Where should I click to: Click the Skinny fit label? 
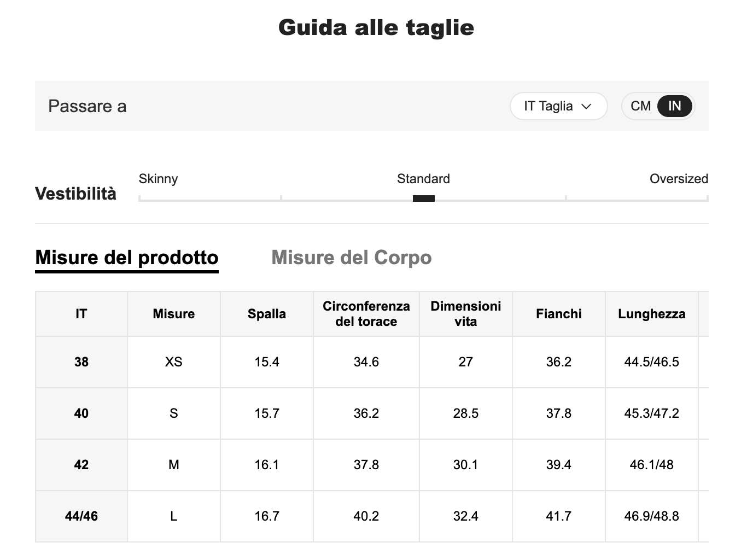[x=158, y=179]
